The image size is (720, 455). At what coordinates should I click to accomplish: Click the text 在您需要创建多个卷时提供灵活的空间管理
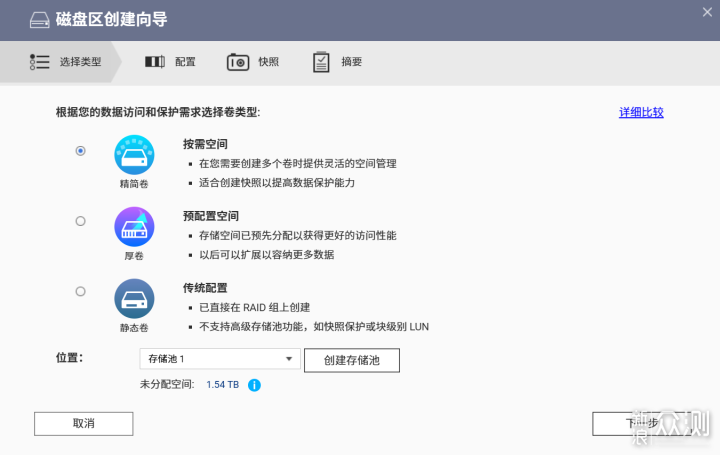pos(298,163)
